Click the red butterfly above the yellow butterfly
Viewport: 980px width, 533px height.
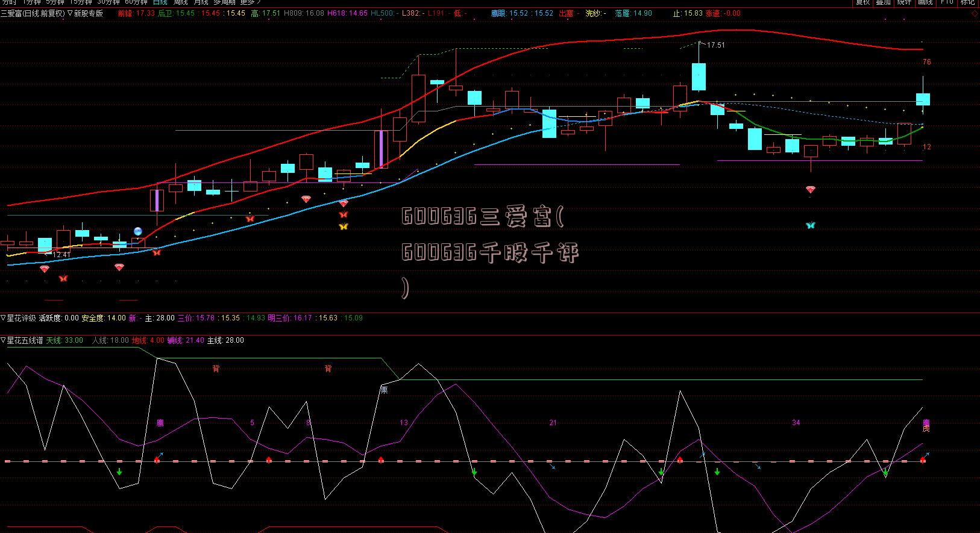344,214
